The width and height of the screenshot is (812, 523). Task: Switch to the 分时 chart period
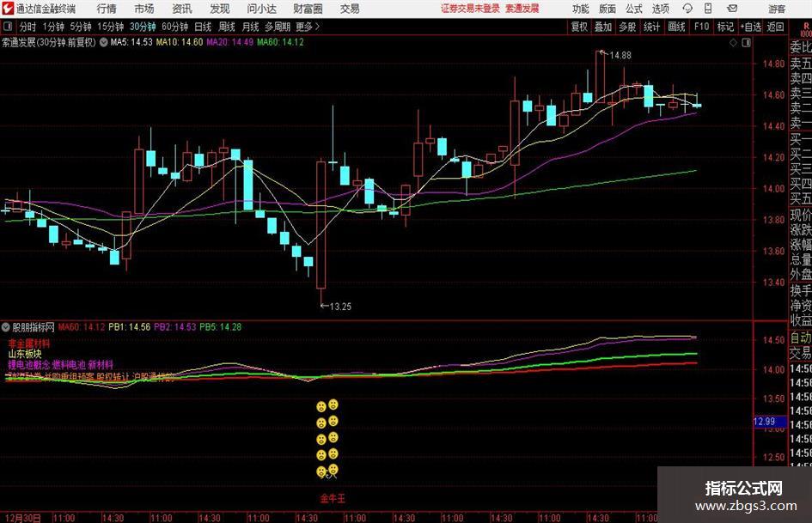pyautogui.click(x=27, y=27)
